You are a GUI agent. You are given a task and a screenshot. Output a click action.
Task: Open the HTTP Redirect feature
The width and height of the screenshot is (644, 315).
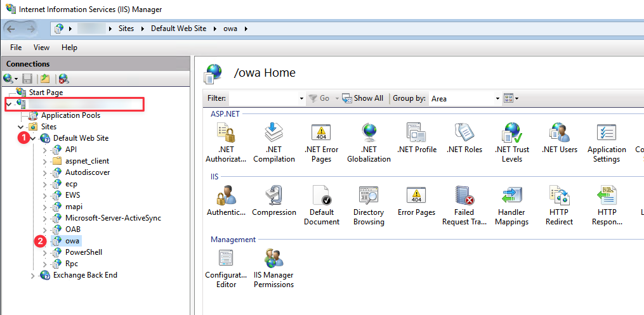pyautogui.click(x=559, y=196)
